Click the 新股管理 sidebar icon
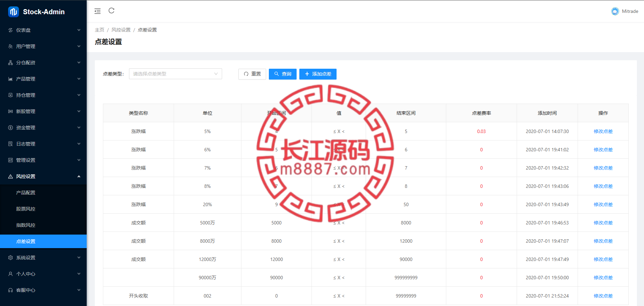644x306 pixels. (10, 111)
